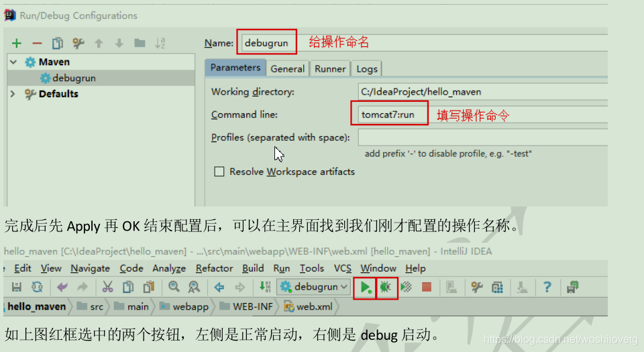Switch to the General tab
The image size is (644, 352).
(288, 68)
